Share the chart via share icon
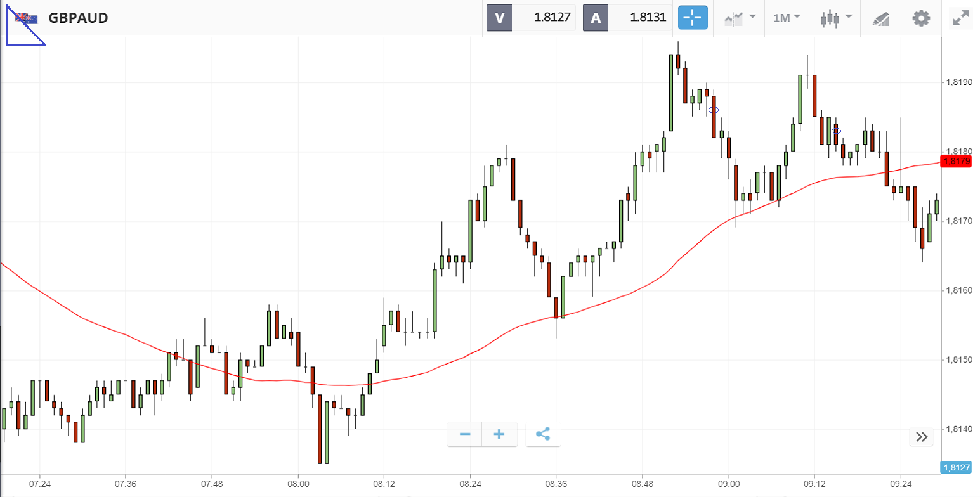Viewport: 980px width, 497px height. (543, 434)
